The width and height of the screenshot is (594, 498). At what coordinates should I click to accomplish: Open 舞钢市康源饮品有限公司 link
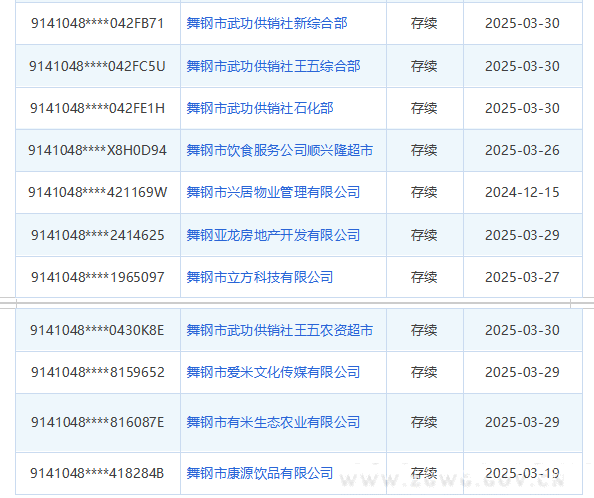click(260, 473)
